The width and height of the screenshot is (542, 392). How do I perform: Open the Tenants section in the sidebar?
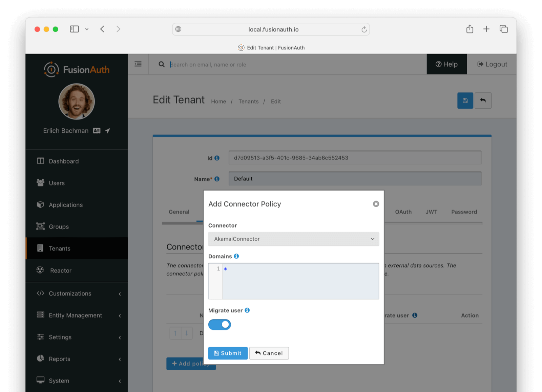coord(60,248)
